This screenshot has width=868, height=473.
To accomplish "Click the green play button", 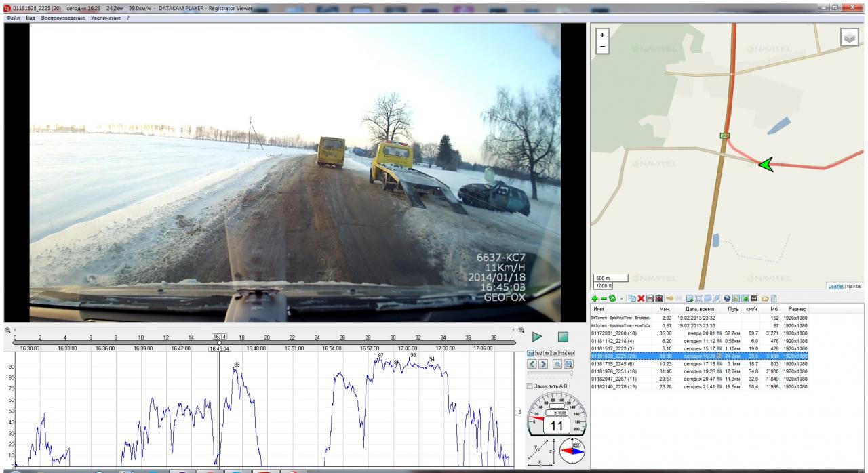I will click(538, 336).
